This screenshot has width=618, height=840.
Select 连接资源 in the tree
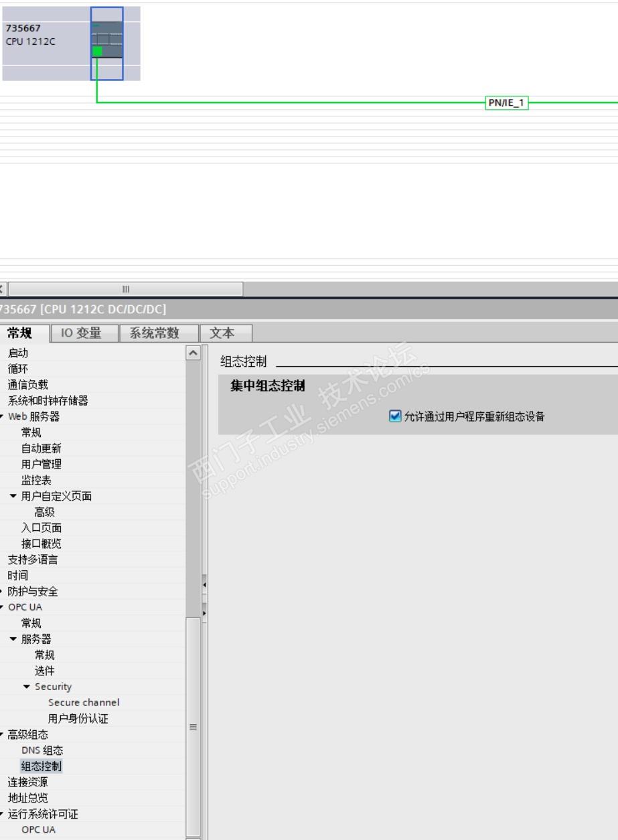coord(28,782)
